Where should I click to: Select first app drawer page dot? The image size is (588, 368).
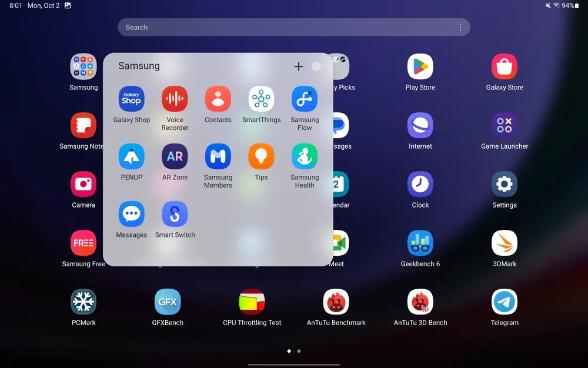click(x=289, y=351)
